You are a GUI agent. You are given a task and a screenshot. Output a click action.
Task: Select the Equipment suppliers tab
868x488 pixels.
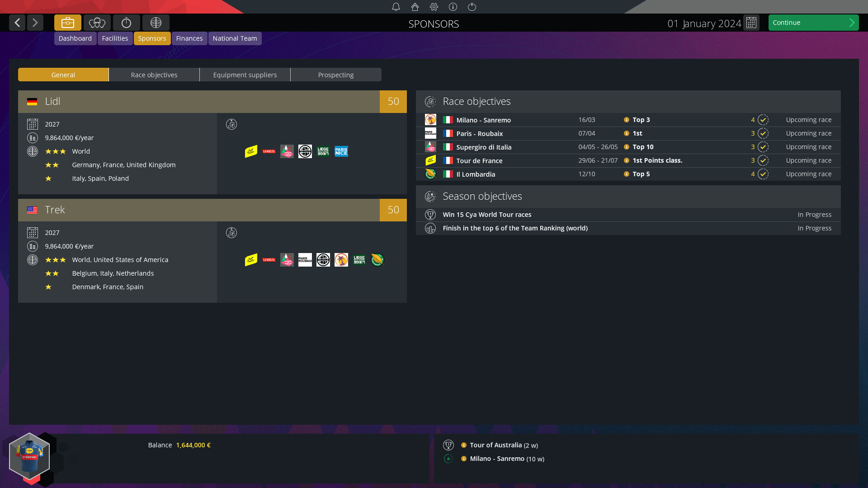pyautogui.click(x=245, y=75)
